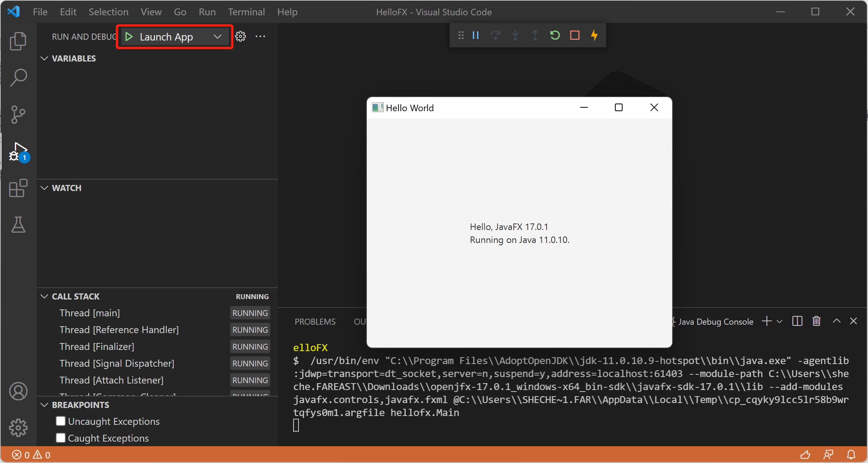Click the Hot Code Replace lightning icon
868x463 pixels.
click(594, 36)
